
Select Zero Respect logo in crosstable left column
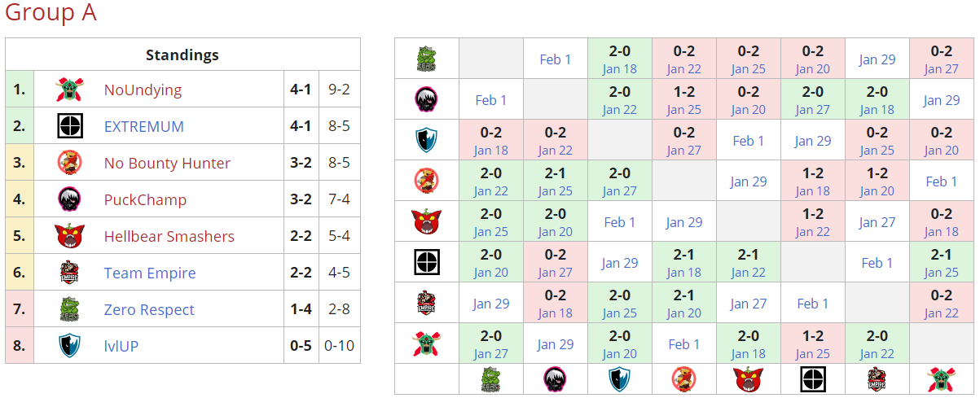point(427,59)
